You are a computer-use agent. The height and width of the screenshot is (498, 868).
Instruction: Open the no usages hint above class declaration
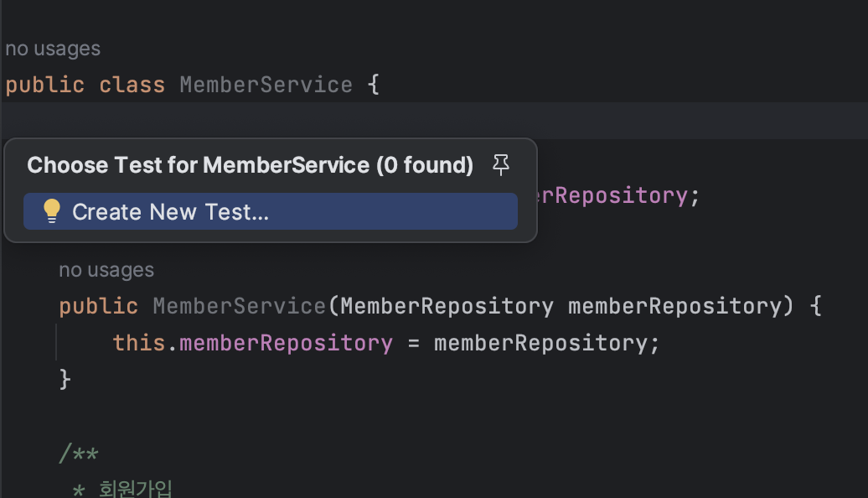(53, 49)
